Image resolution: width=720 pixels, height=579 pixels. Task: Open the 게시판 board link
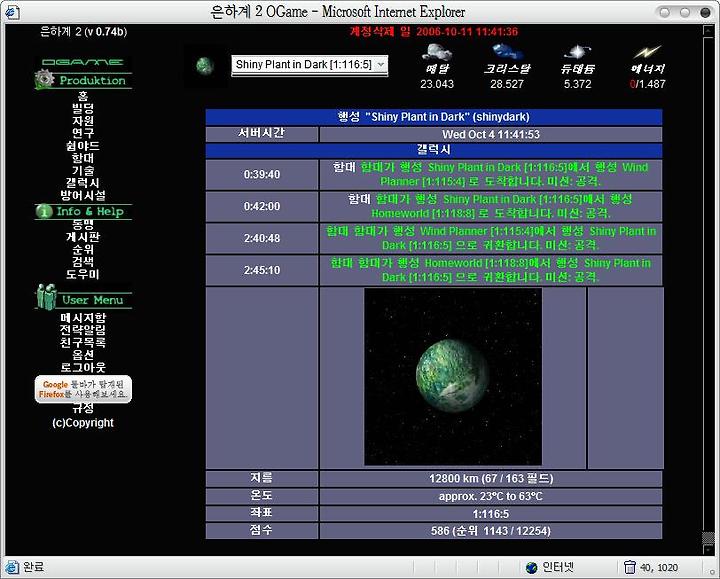(83, 237)
